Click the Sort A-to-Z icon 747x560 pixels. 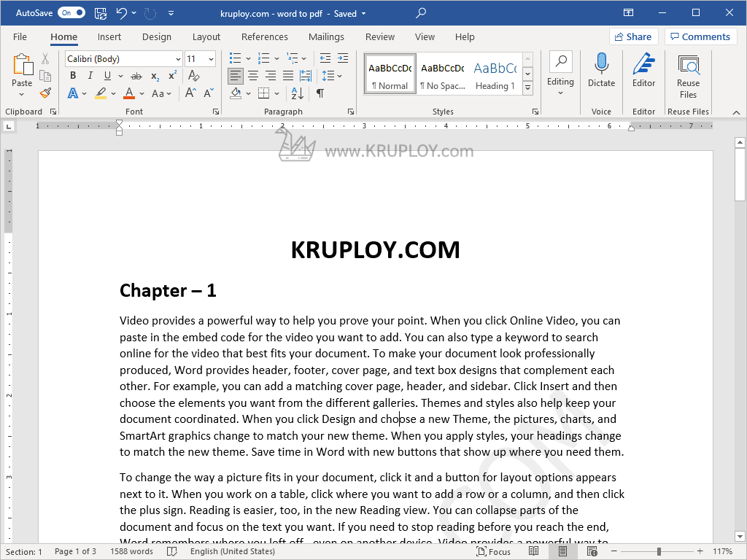pyautogui.click(x=297, y=93)
